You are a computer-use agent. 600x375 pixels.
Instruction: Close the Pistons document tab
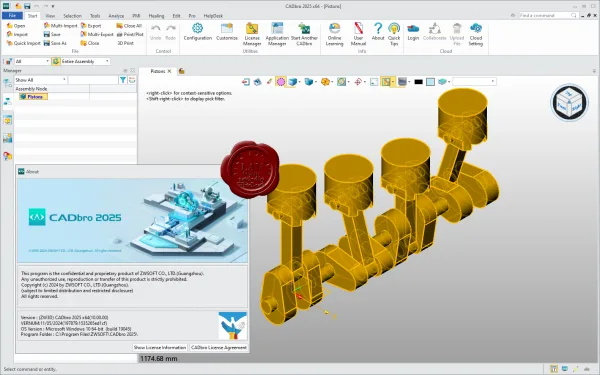point(169,71)
